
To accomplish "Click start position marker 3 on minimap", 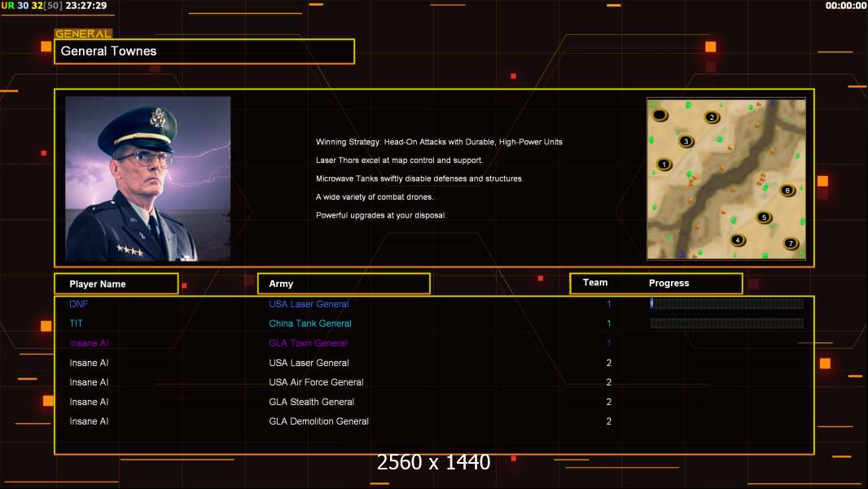I will point(686,141).
